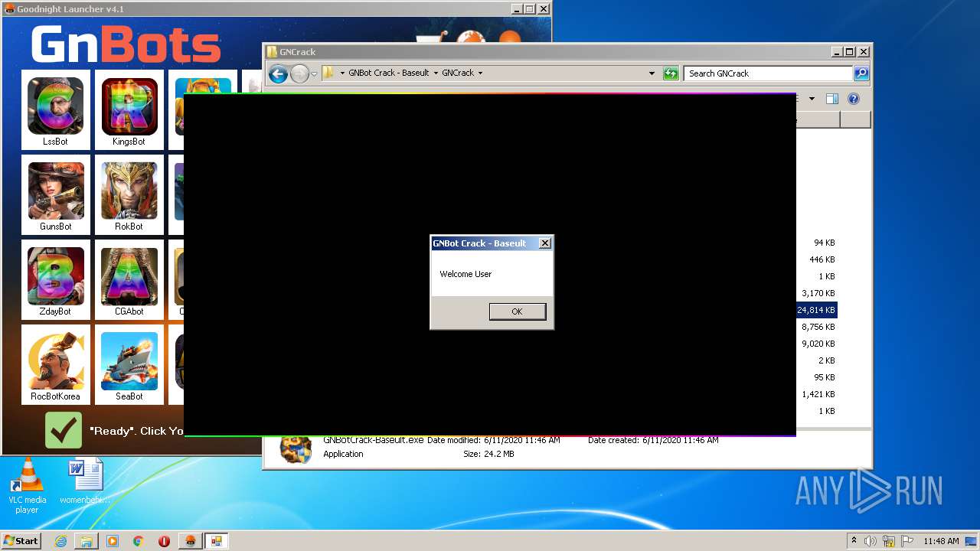Launch Google Chrome from taskbar
Image resolution: width=980 pixels, height=551 pixels.
pyautogui.click(x=139, y=541)
